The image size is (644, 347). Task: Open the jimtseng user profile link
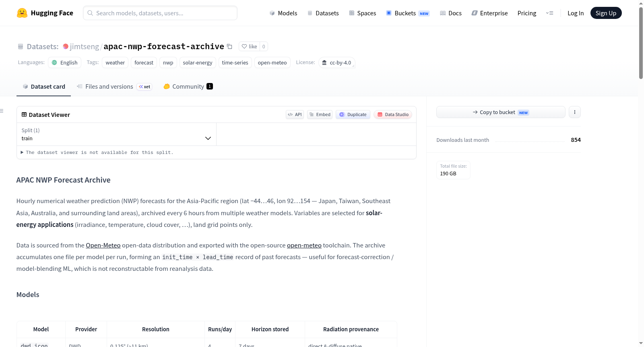[84, 46]
